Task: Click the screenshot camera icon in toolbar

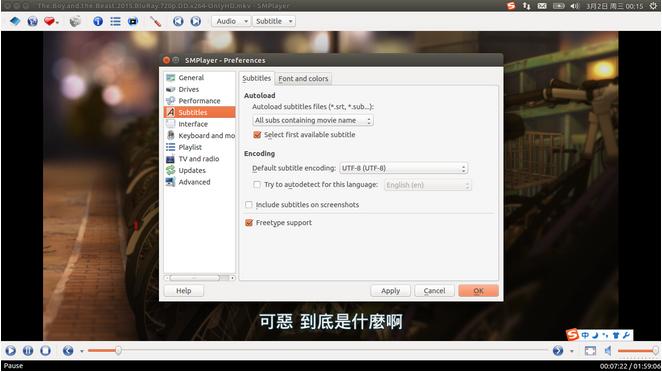Action: pos(75,21)
